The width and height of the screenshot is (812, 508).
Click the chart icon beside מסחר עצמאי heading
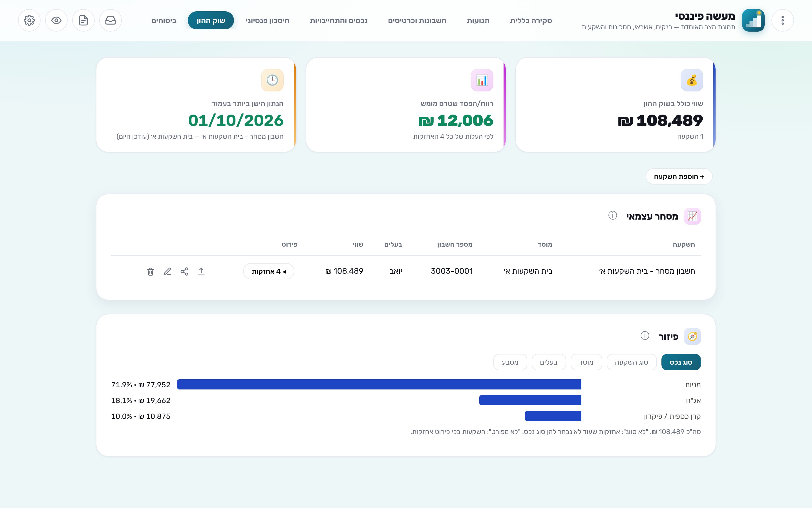pyautogui.click(x=692, y=216)
